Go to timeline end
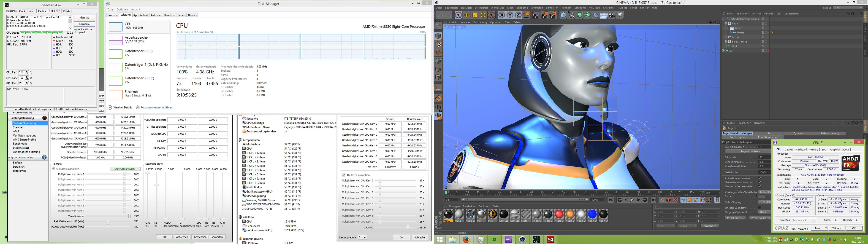 point(653,200)
